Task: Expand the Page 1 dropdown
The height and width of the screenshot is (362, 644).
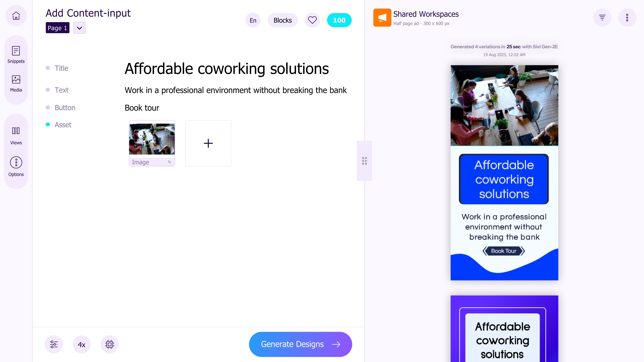Action: pyautogui.click(x=79, y=28)
